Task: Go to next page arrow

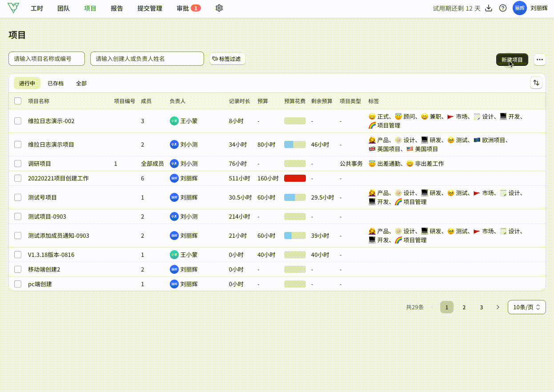Action: tap(498, 307)
